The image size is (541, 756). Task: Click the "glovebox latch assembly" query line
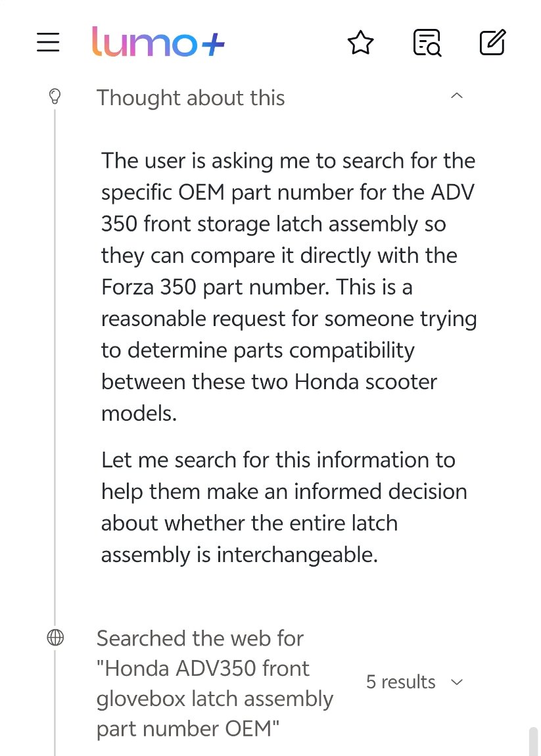pos(214,699)
